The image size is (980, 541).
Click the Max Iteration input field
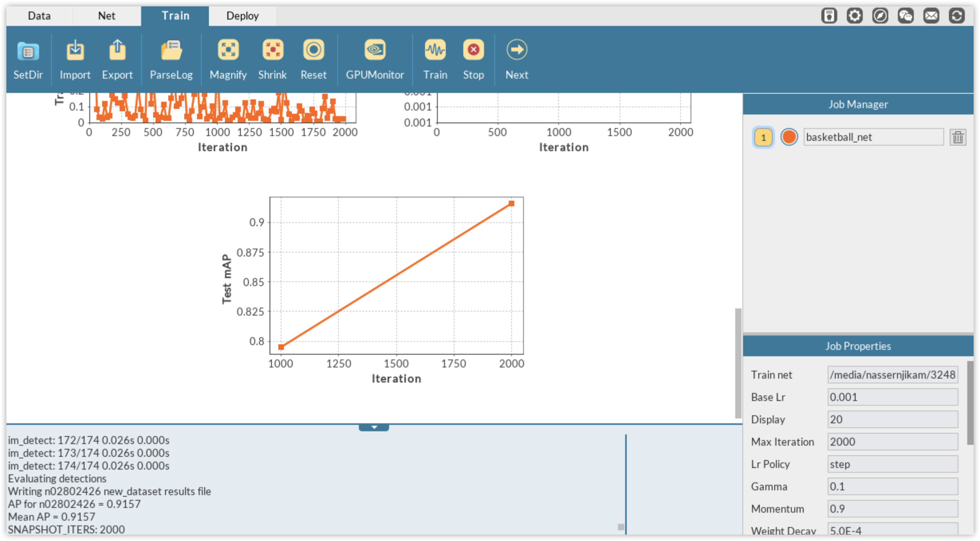892,442
